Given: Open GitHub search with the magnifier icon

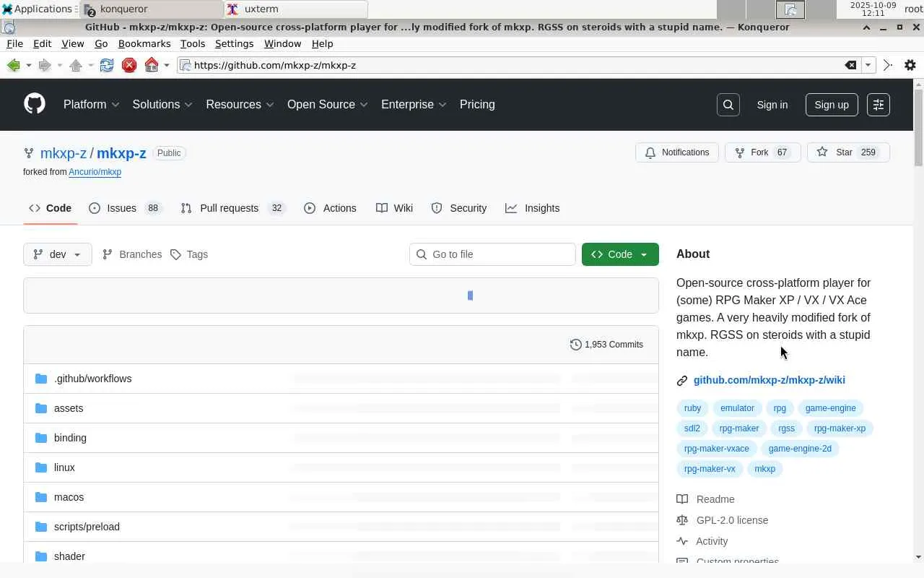Looking at the screenshot, I should 728,105.
